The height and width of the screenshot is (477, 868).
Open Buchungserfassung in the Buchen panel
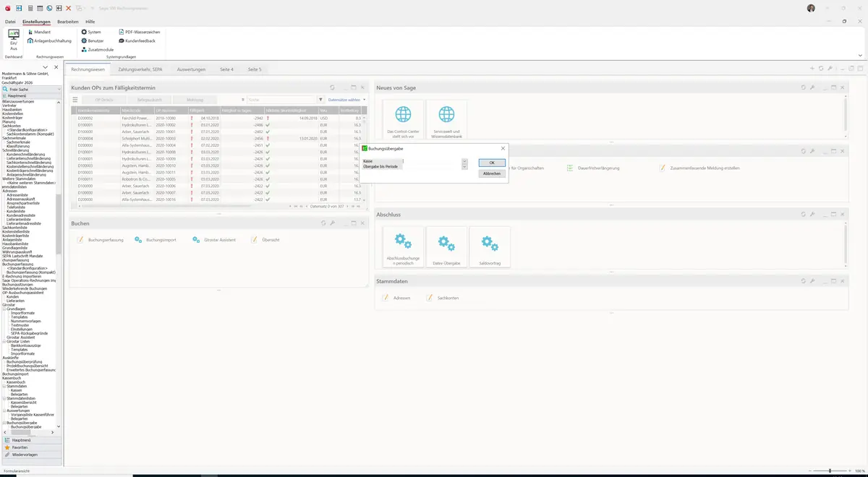coord(101,239)
